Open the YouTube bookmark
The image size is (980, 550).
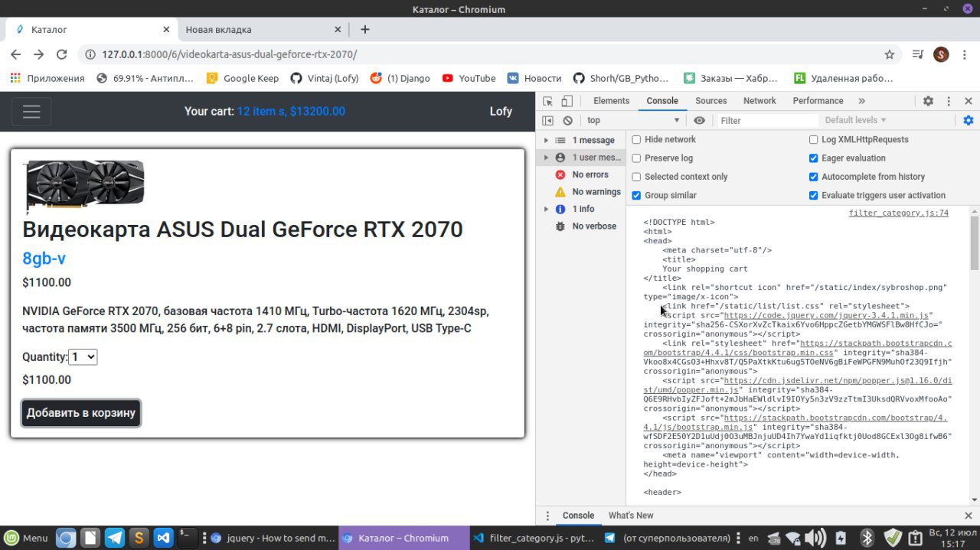(x=469, y=78)
